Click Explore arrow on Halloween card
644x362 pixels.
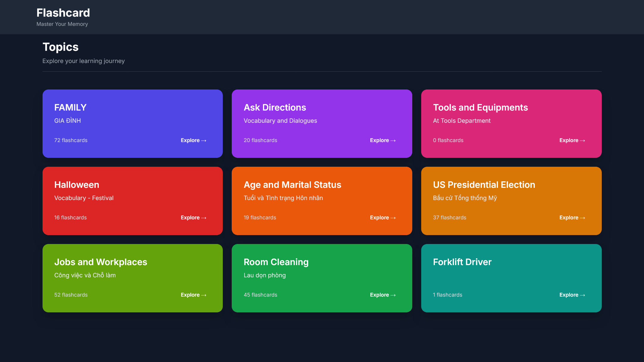click(193, 218)
